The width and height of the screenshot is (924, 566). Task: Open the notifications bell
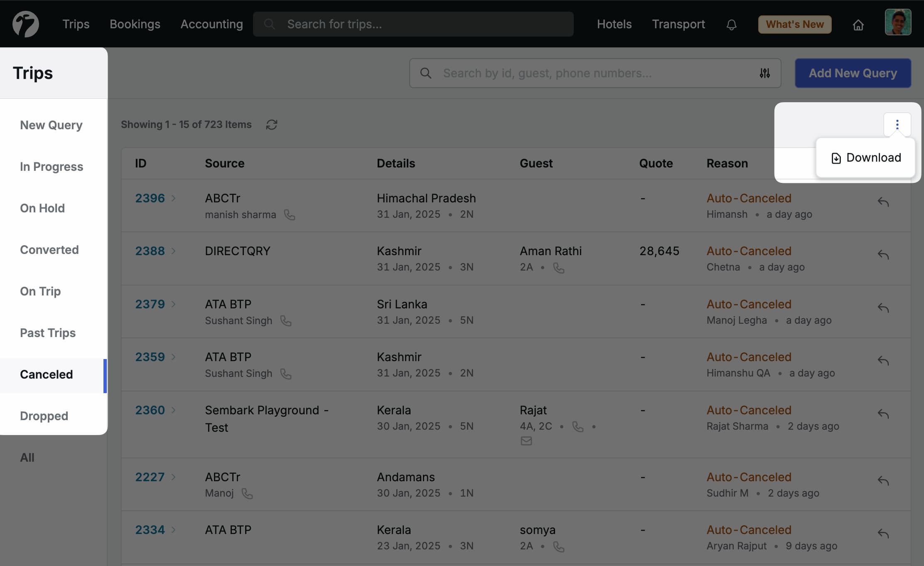pyautogui.click(x=731, y=25)
